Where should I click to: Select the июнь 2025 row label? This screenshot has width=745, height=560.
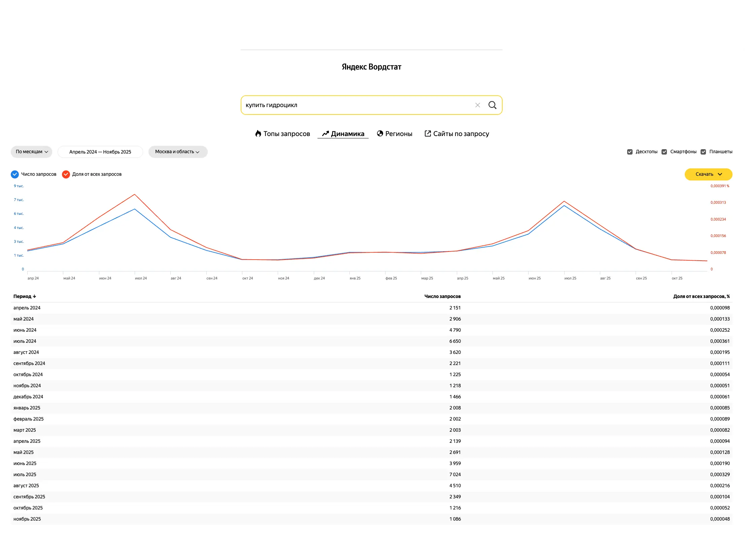point(25,464)
